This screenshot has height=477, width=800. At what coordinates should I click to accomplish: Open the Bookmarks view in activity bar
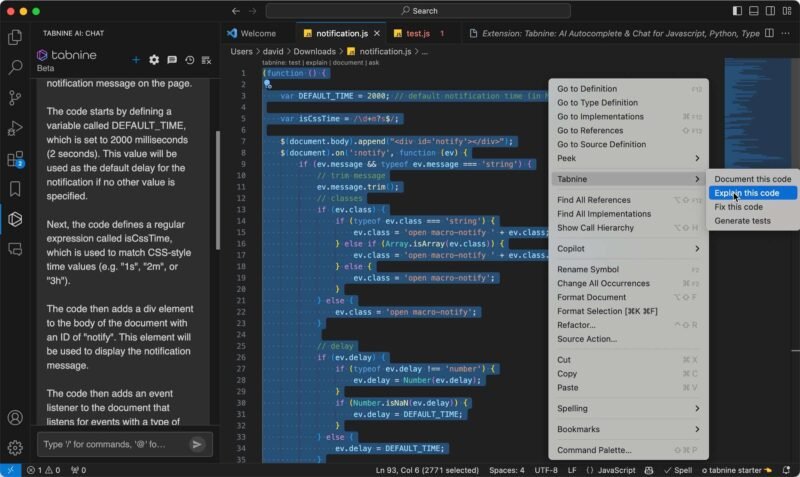tap(15, 189)
